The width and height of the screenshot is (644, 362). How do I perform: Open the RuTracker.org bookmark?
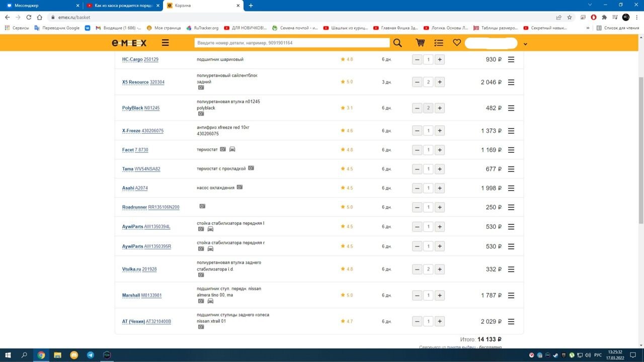coord(202,28)
